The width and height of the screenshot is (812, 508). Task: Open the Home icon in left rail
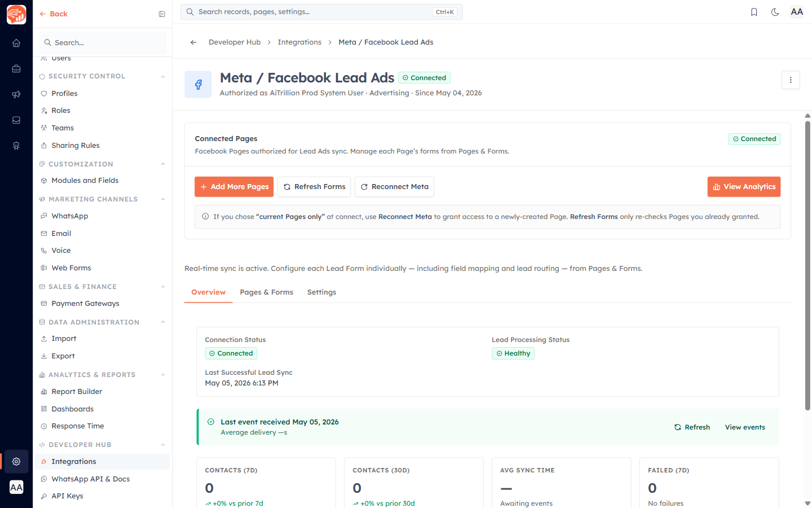point(16,43)
